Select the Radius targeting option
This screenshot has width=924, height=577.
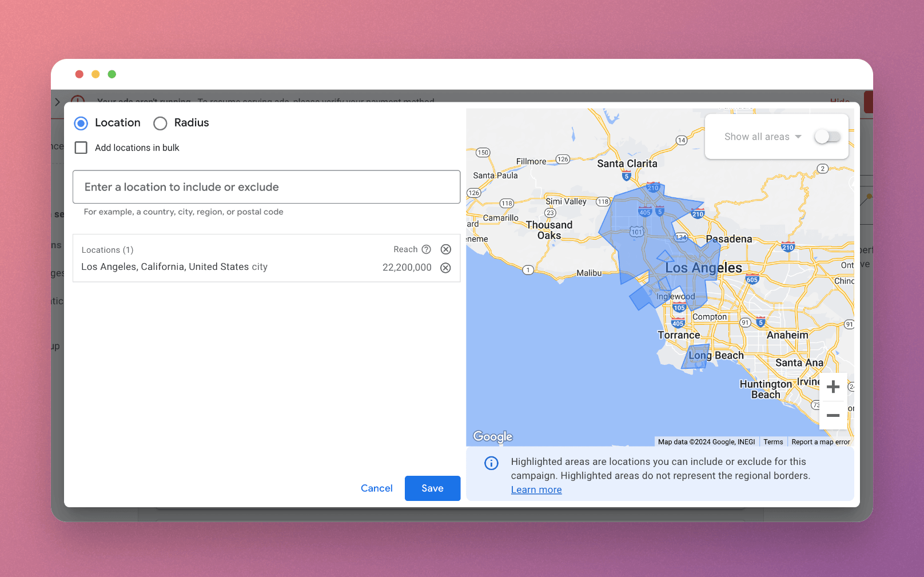pyautogui.click(x=160, y=123)
